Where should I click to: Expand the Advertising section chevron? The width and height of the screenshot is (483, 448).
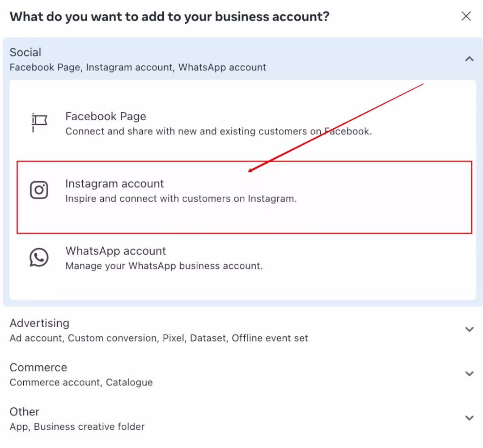469,330
